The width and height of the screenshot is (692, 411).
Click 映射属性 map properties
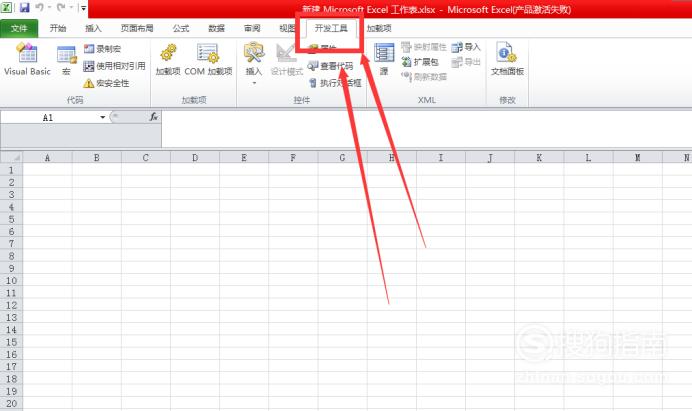coord(424,47)
